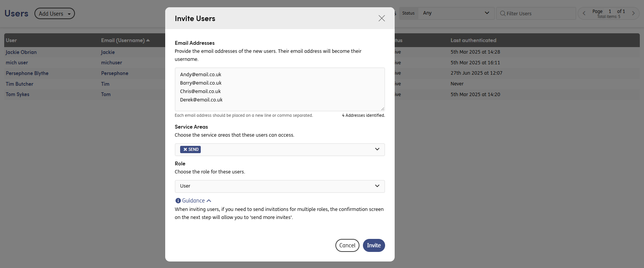This screenshot has height=268, width=644.
Task: Click Chris@email.co.uk line in textarea
Action: point(200,92)
